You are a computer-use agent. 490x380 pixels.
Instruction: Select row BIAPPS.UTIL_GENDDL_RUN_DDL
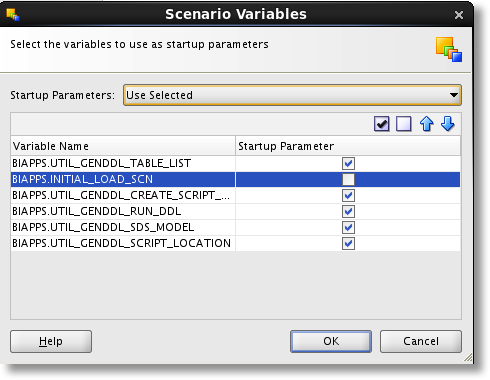click(x=235, y=211)
